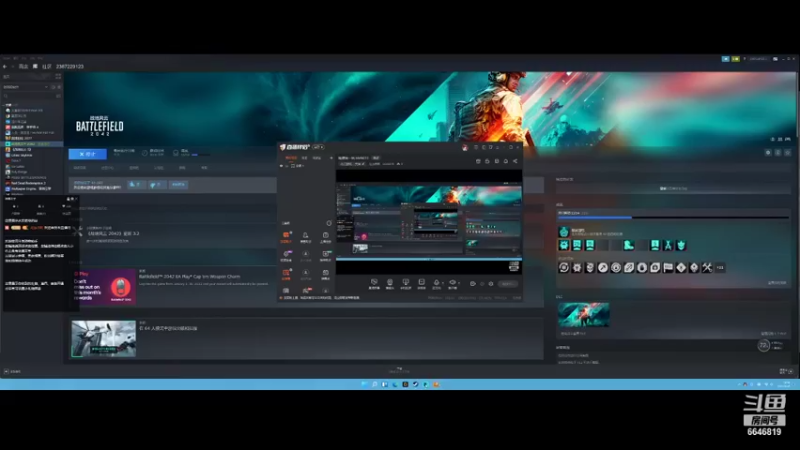Switch library sidebar to grid view icon
This screenshot has height=450, width=800.
click(58, 77)
